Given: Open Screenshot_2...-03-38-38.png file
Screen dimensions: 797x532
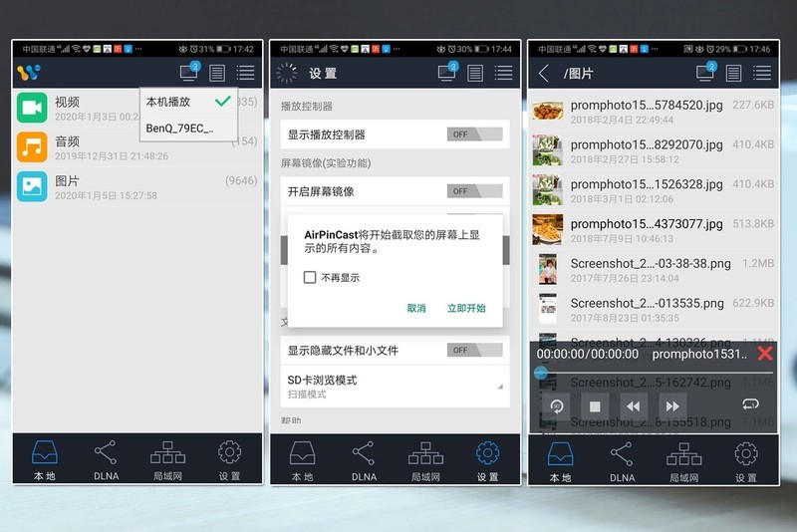Looking at the screenshot, I should point(654,269).
